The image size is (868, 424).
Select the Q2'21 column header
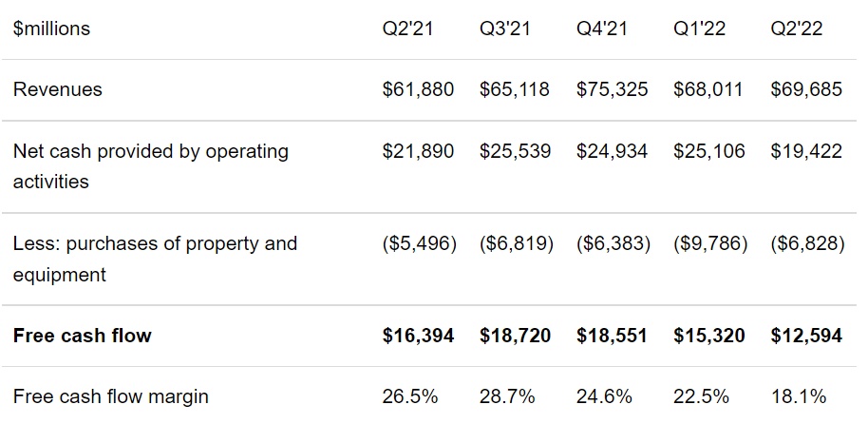pos(407,29)
